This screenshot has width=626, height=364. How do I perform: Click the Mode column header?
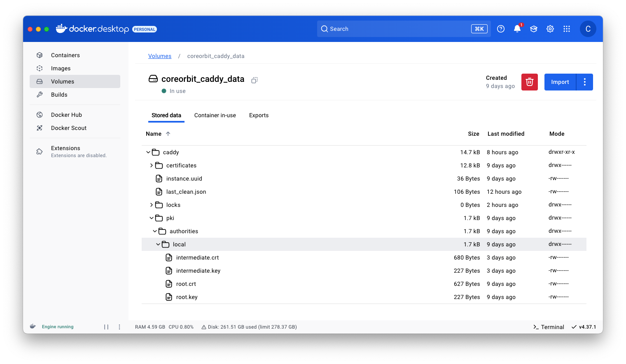point(557,134)
